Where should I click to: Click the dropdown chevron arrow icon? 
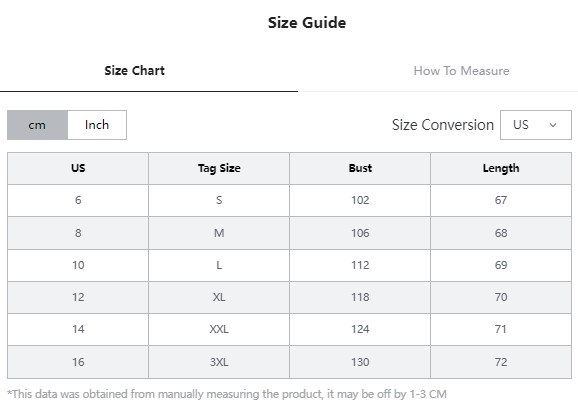[553, 125]
